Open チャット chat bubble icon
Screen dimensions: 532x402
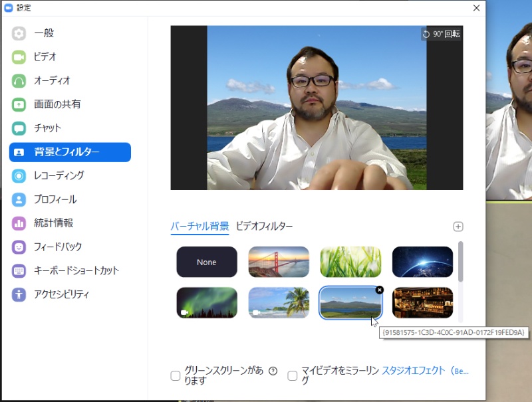pyautogui.click(x=19, y=128)
